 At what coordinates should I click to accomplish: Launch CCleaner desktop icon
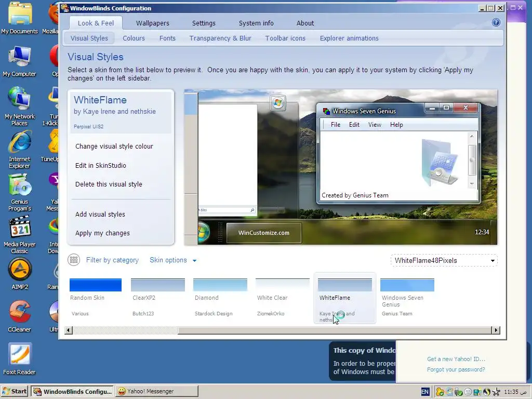point(19,316)
